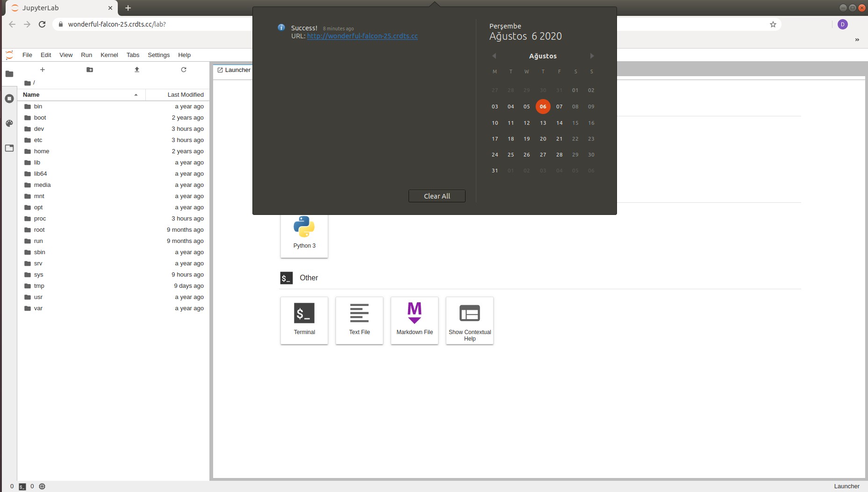The width and height of the screenshot is (868, 492).
Task: Click the kernel settings status bar icon
Action: (x=42, y=486)
